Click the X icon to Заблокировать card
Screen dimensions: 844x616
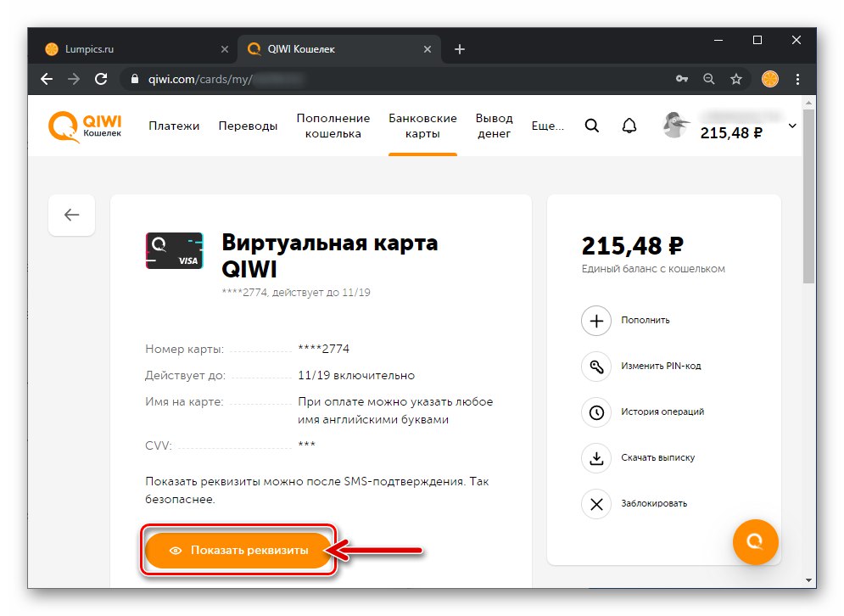(595, 504)
